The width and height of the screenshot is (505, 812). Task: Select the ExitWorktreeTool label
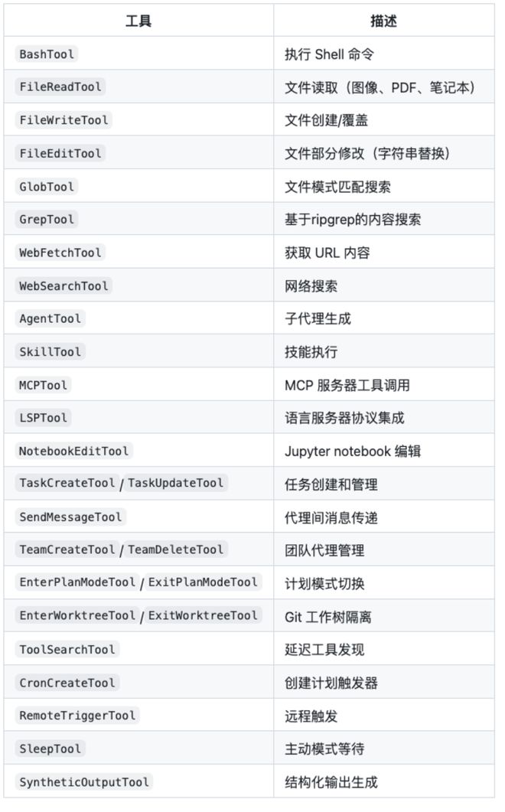tap(203, 616)
